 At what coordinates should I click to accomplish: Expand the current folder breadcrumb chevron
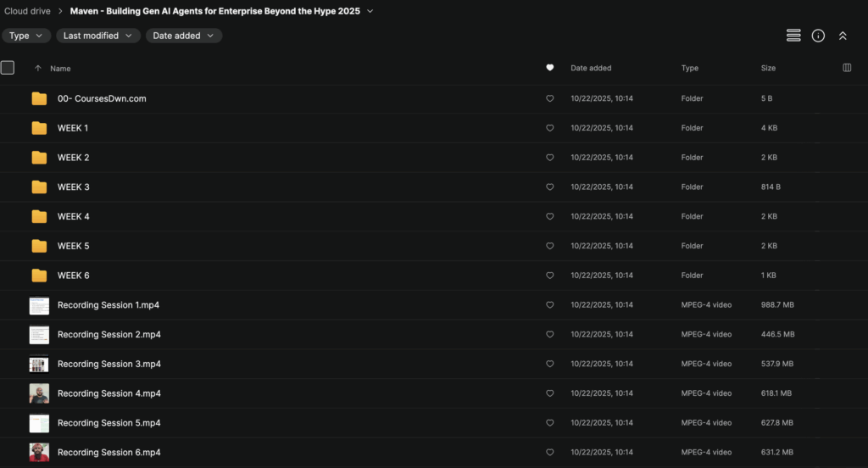370,11
